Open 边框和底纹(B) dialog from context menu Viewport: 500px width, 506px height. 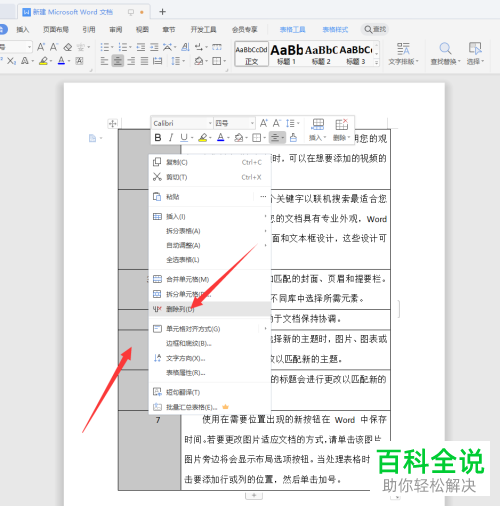pos(209,343)
